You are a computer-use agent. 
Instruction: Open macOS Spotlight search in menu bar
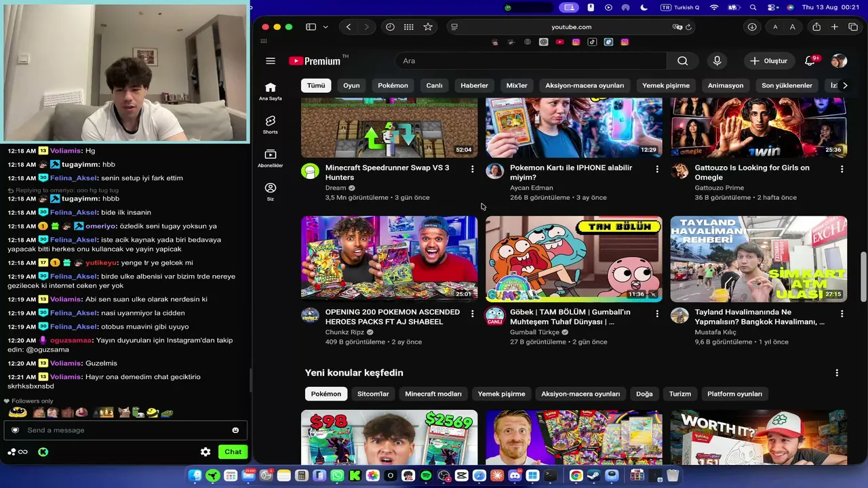coord(753,7)
